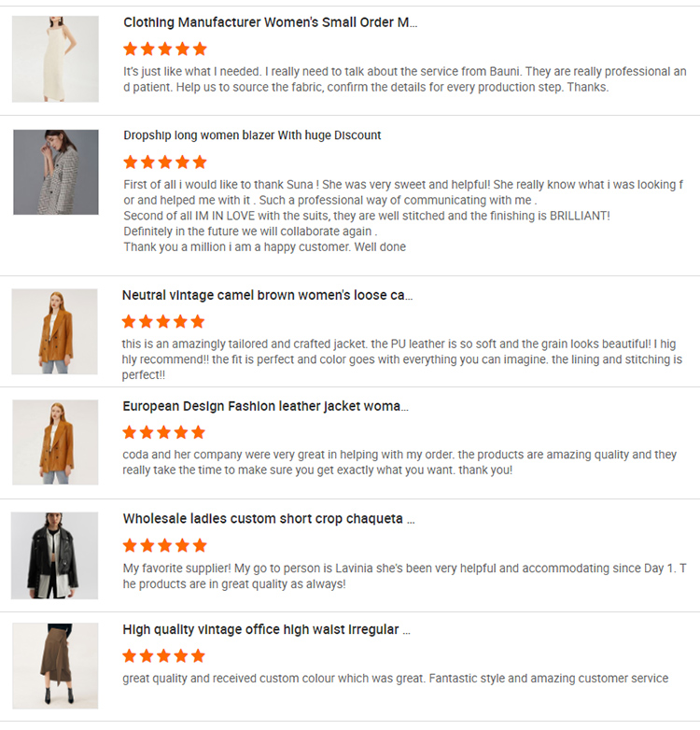Open 'Clothing Manufacturer Women's Small Order' product link
700x730 pixels.
(x=271, y=22)
